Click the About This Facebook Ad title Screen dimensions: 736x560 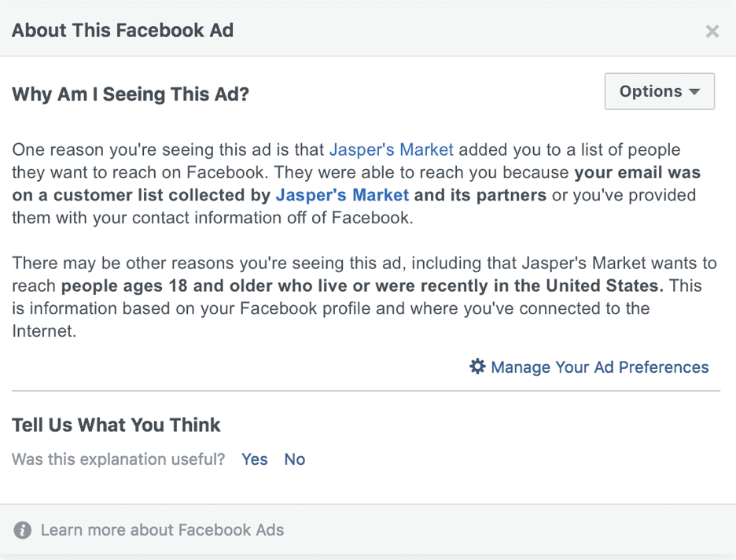click(123, 30)
